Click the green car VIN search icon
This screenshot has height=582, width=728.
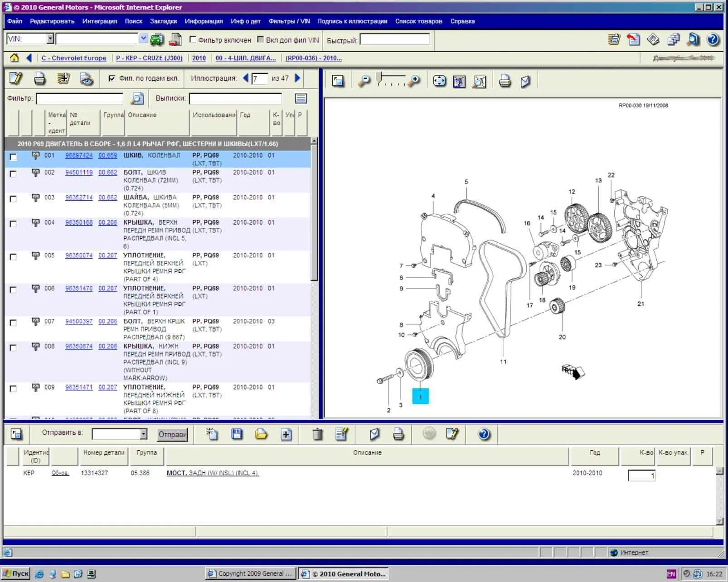(157, 40)
